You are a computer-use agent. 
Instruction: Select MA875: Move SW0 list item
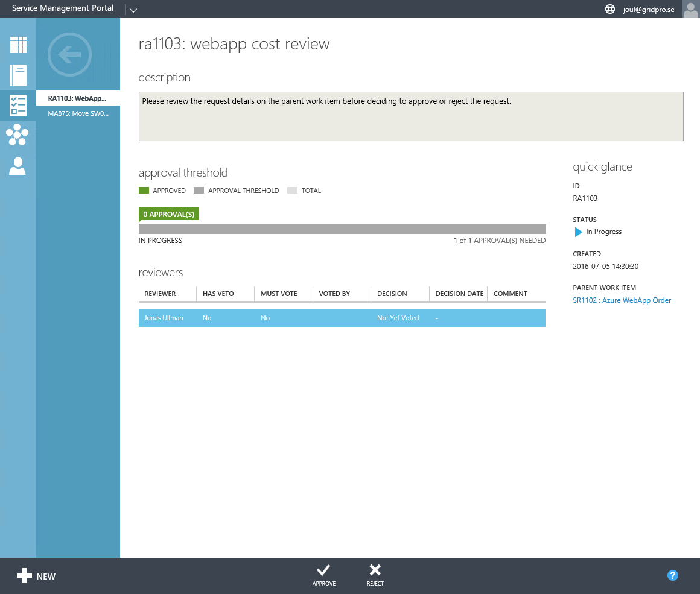pos(78,113)
